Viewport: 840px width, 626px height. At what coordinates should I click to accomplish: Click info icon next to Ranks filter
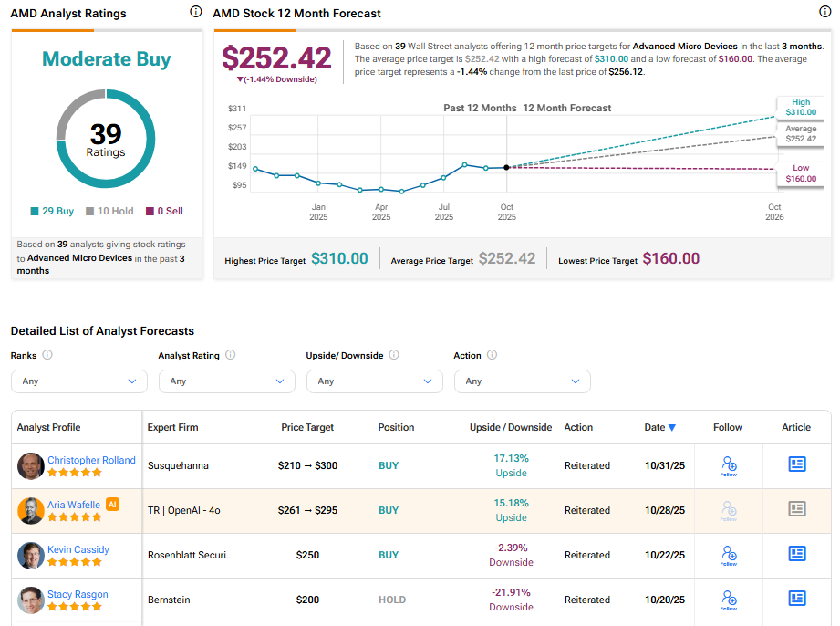[x=47, y=355]
